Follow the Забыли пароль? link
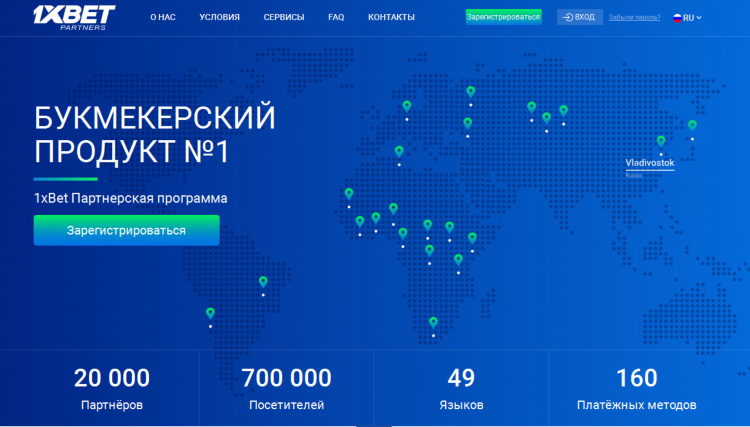Viewport: 750px width, 427px height. (634, 18)
